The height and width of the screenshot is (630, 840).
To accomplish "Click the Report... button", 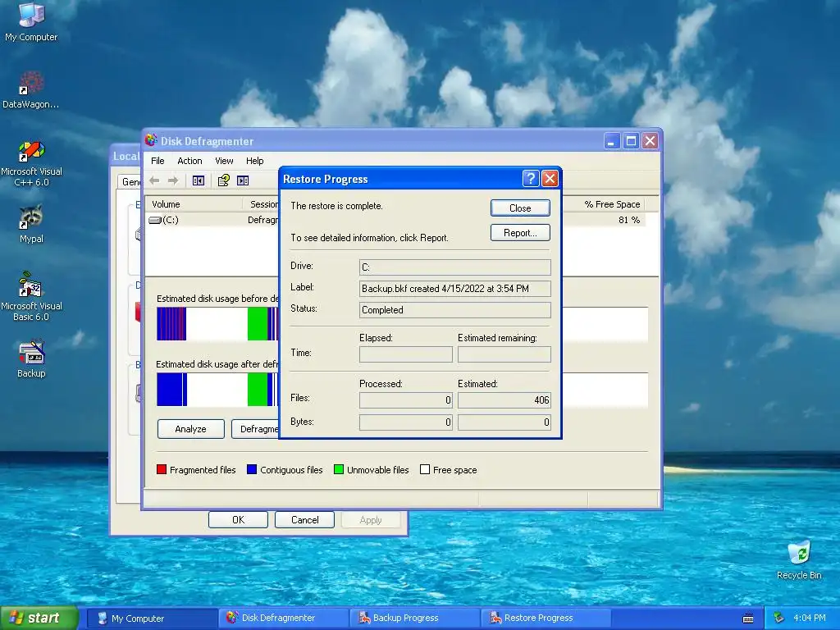I will click(x=520, y=232).
